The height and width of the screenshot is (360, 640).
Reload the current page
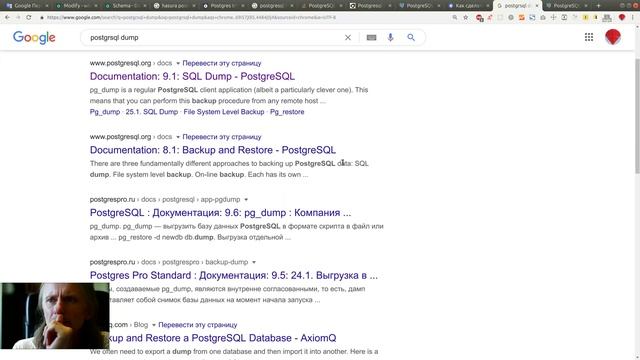(29, 18)
